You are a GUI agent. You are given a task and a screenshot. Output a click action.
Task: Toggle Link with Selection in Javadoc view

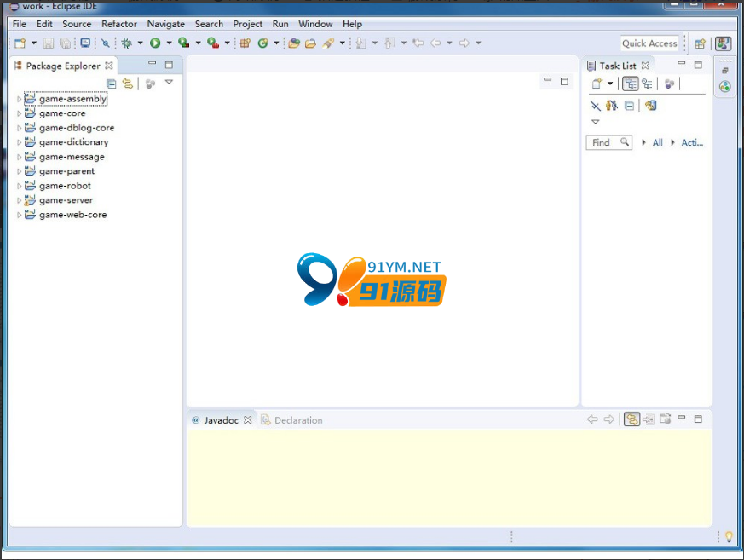pyautogui.click(x=632, y=419)
